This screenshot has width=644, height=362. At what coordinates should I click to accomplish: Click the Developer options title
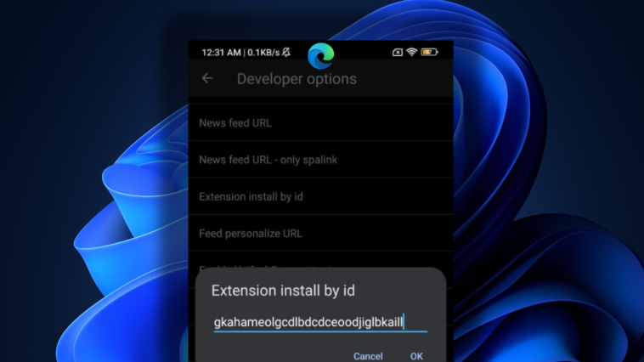[x=297, y=79]
